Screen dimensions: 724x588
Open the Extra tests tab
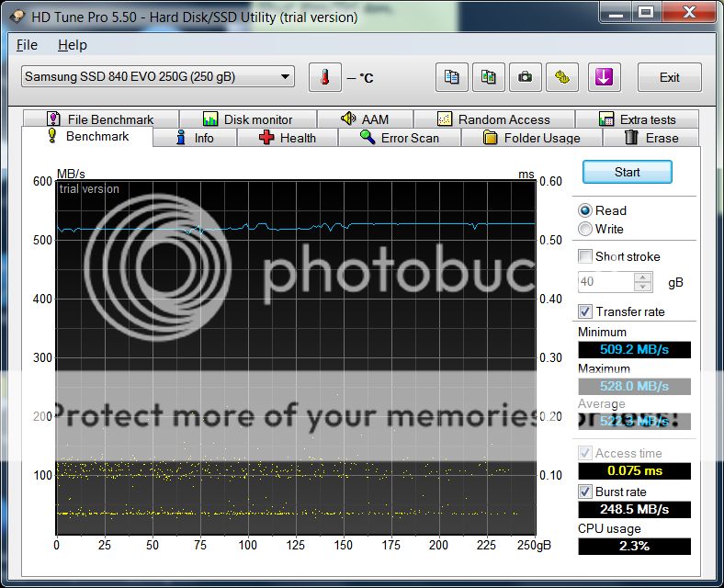point(638,119)
